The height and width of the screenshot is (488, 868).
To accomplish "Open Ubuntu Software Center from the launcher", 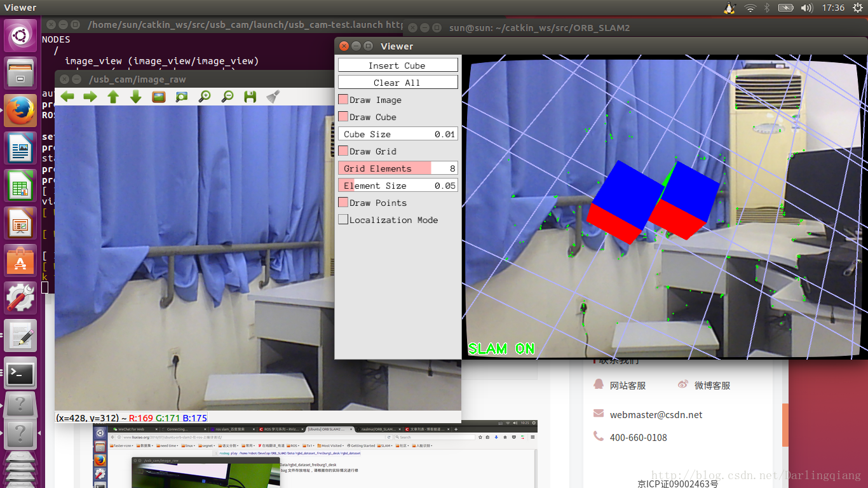I will (20, 261).
